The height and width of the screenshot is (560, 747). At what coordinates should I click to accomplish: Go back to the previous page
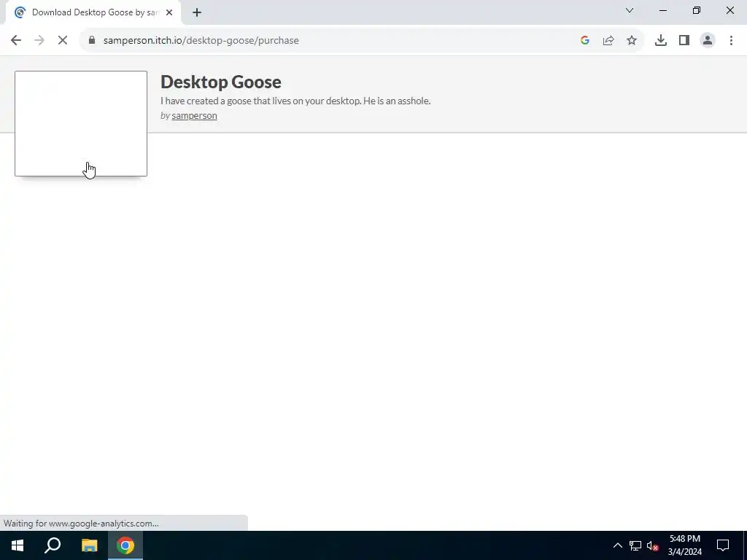click(x=16, y=41)
